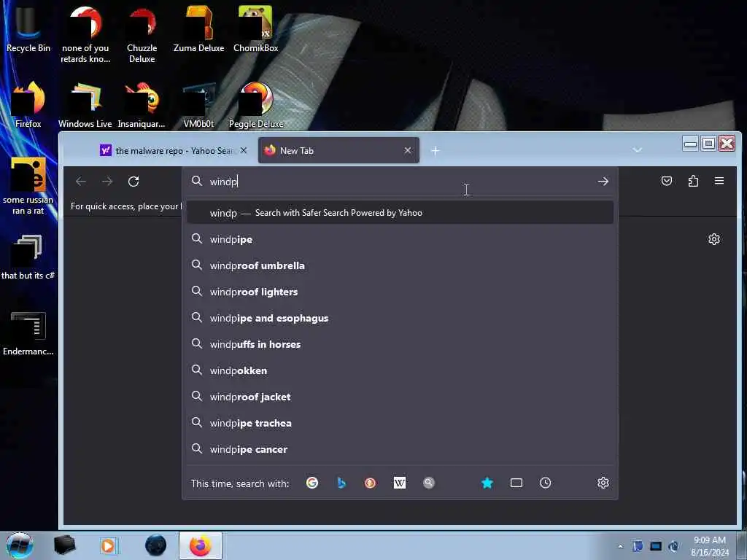Click the address bar input field

coord(400,182)
